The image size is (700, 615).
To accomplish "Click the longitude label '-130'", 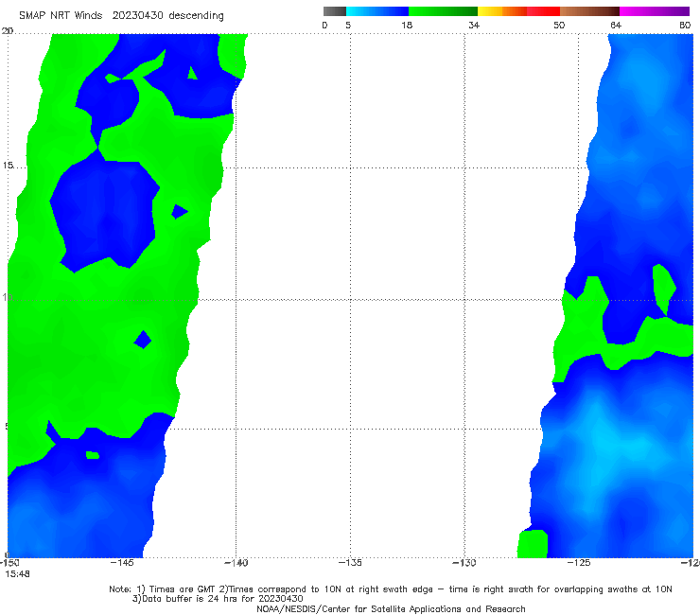I will pos(464,563).
